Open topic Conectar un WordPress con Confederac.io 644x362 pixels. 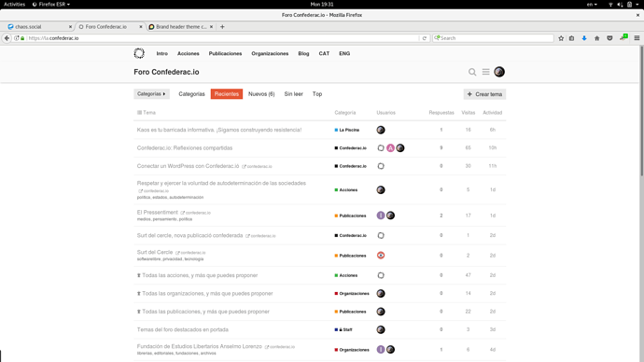[x=188, y=166]
